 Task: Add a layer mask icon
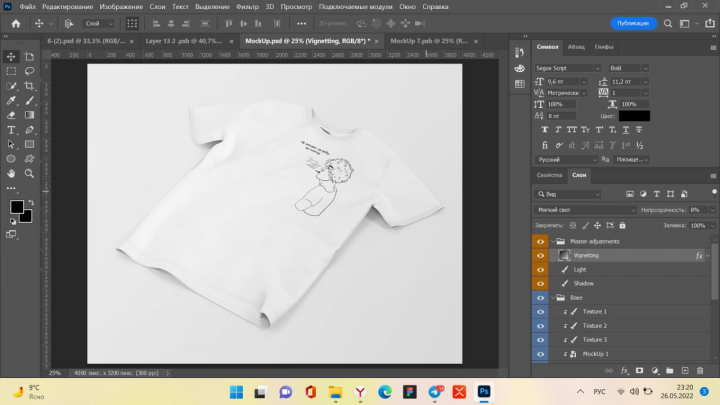639,371
